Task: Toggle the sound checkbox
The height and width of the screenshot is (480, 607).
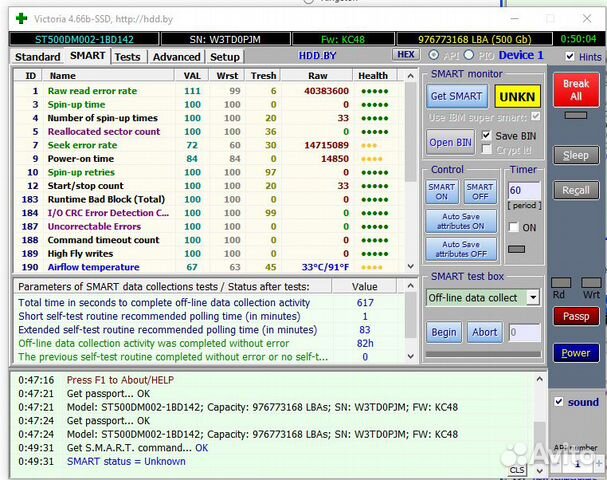Action: pyautogui.click(x=559, y=401)
